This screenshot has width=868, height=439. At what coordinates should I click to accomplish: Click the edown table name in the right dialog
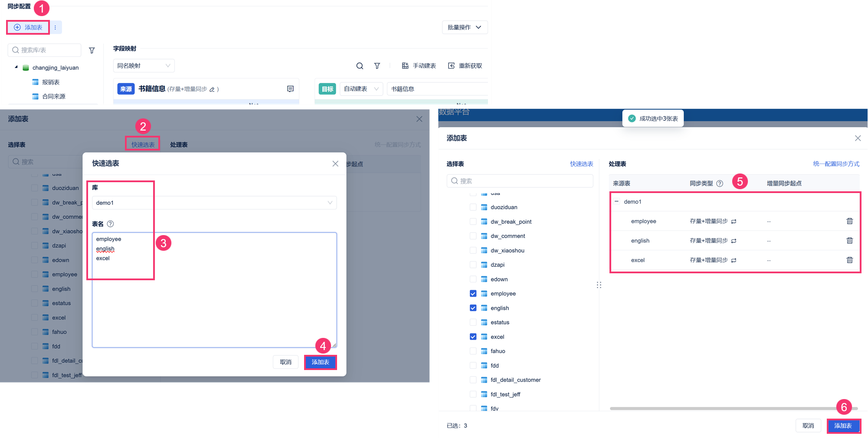tap(499, 279)
